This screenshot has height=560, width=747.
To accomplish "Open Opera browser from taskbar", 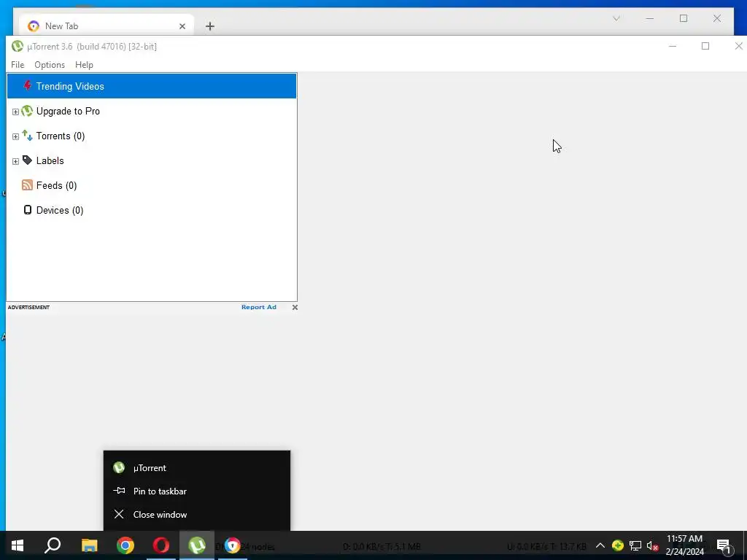I will pos(161,545).
